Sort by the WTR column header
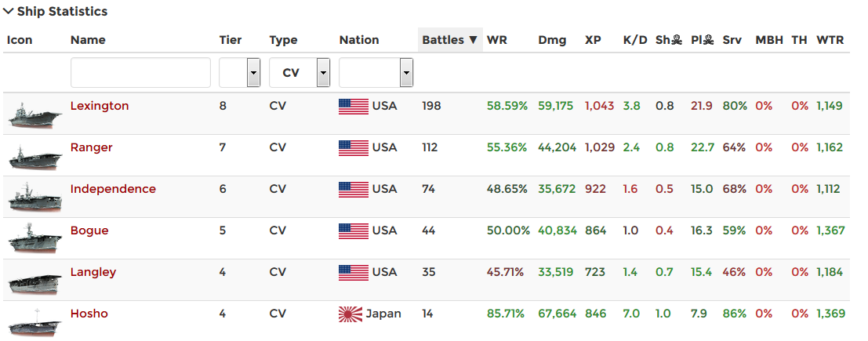Image resolution: width=868 pixels, height=341 pixels. point(830,40)
